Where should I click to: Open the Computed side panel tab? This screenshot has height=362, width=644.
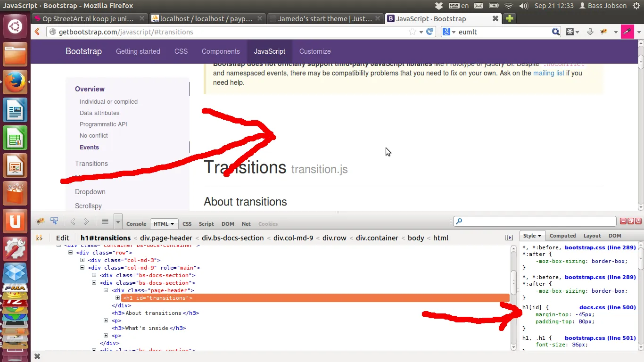(563, 236)
